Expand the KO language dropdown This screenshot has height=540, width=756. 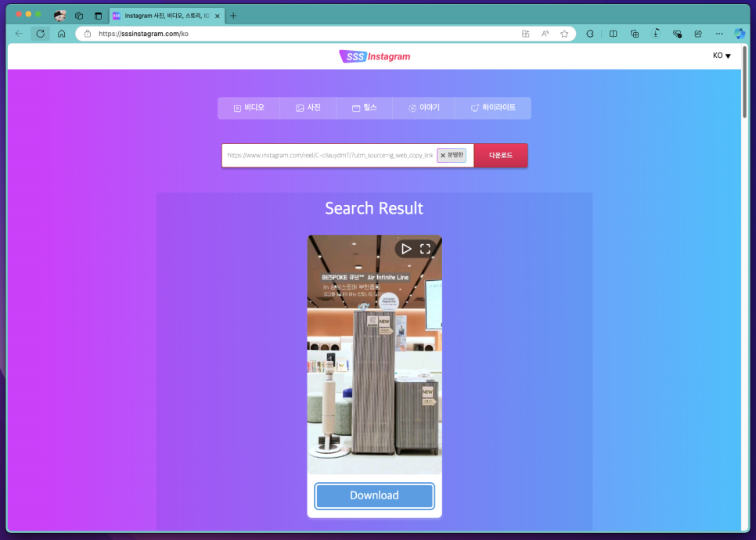point(722,56)
